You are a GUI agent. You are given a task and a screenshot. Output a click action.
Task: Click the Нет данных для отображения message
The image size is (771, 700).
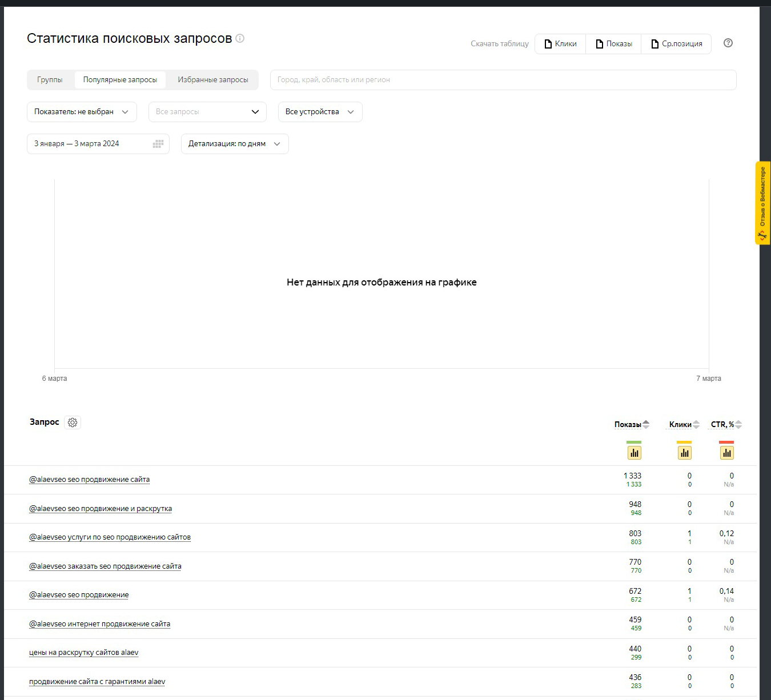382,282
